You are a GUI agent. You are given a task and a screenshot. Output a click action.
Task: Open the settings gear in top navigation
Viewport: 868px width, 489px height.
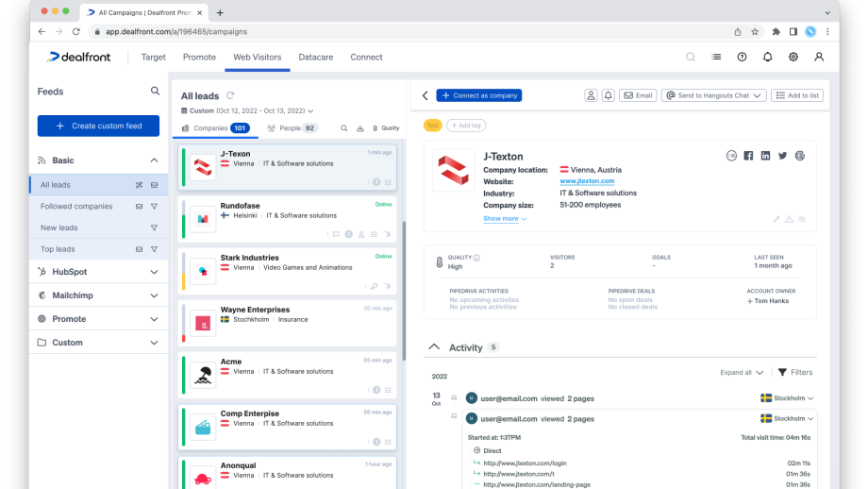793,57
